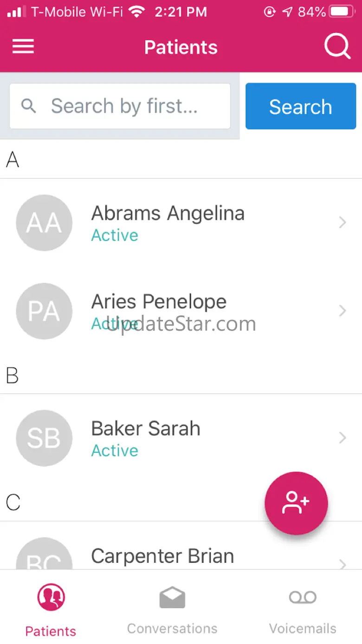Open Carpenter Brian patient record
362x644 pixels.
tap(162, 556)
